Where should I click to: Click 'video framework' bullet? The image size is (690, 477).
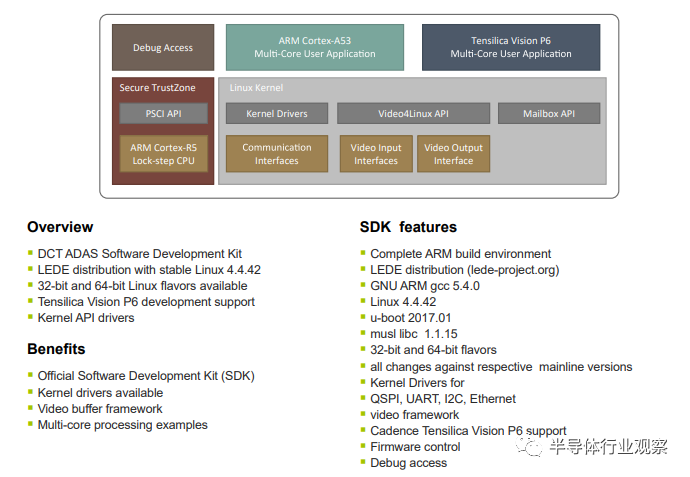(415, 415)
